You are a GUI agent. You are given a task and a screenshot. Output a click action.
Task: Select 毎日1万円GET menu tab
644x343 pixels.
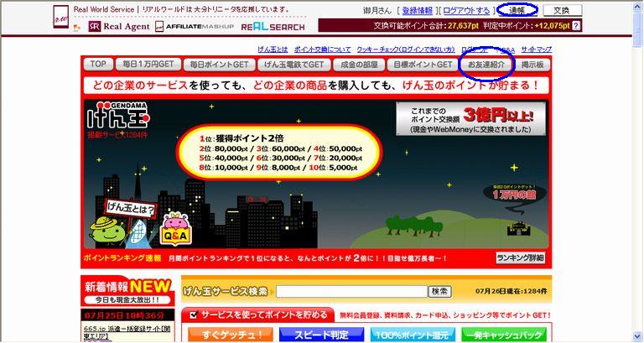point(148,65)
